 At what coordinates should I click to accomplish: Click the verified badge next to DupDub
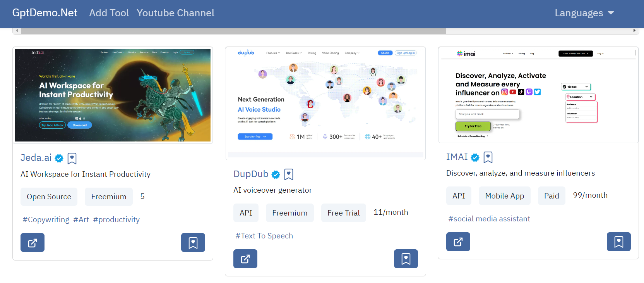coord(276,174)
